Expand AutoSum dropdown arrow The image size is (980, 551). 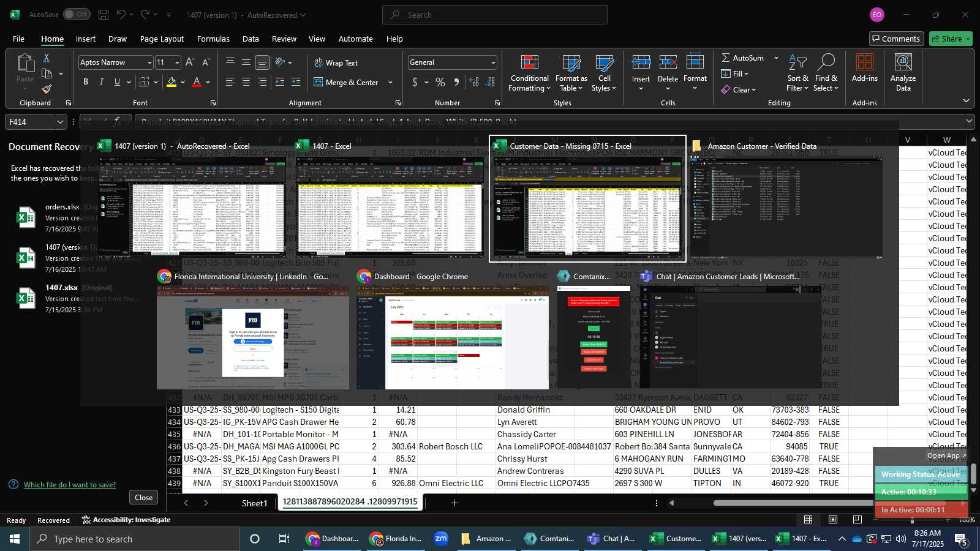pyautogui.click(x=776, y=58)
